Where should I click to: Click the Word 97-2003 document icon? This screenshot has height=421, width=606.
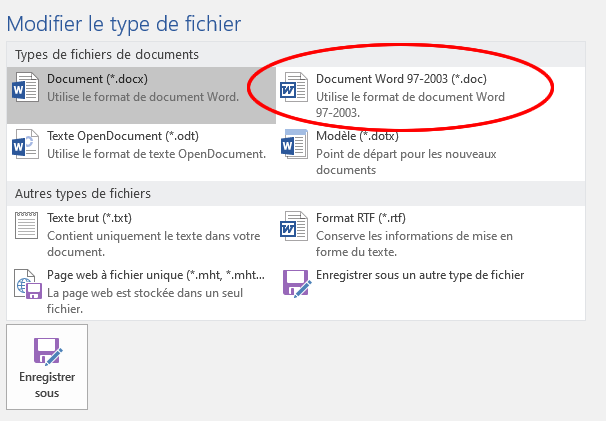click(x=294, y=87)
